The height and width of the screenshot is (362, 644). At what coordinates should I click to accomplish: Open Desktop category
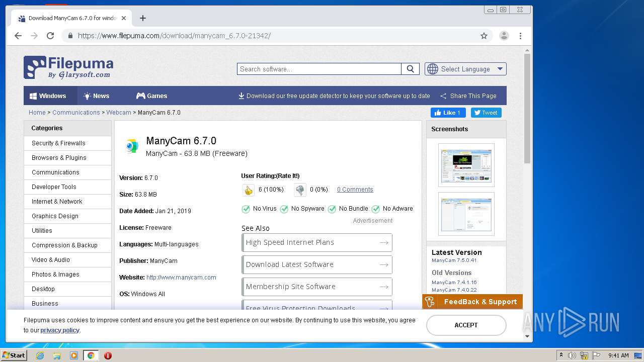click(67, 289)
